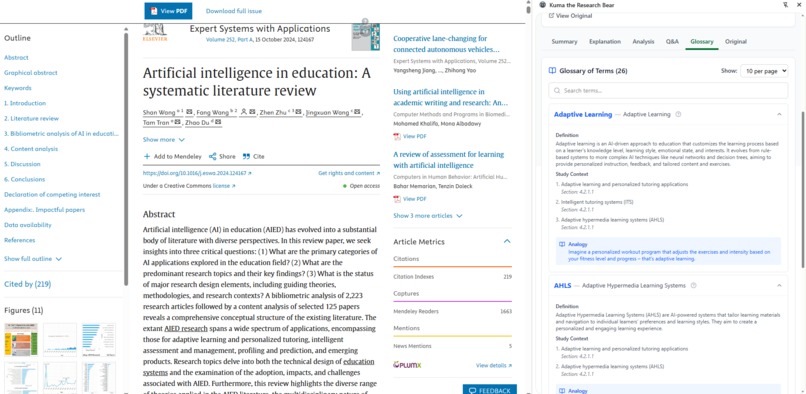Click the help icon beside AHLS term
806x394 pixels.
tap(693, 285)
